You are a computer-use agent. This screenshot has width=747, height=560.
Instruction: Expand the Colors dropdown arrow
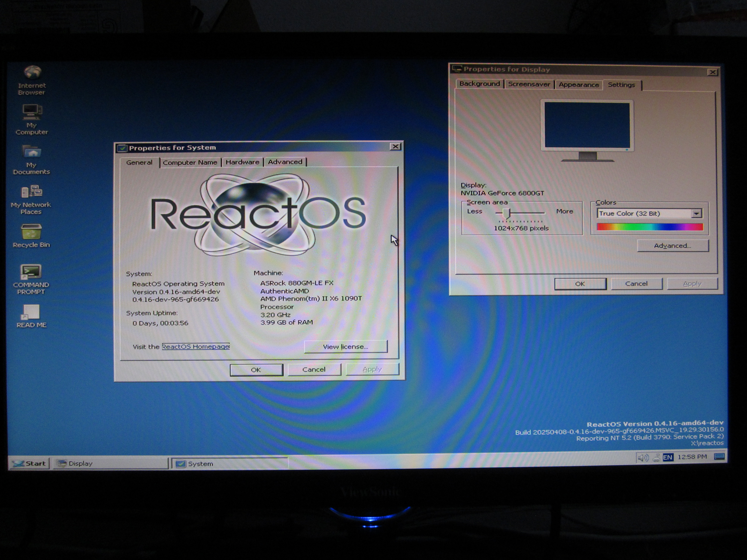tap(696, 213)
